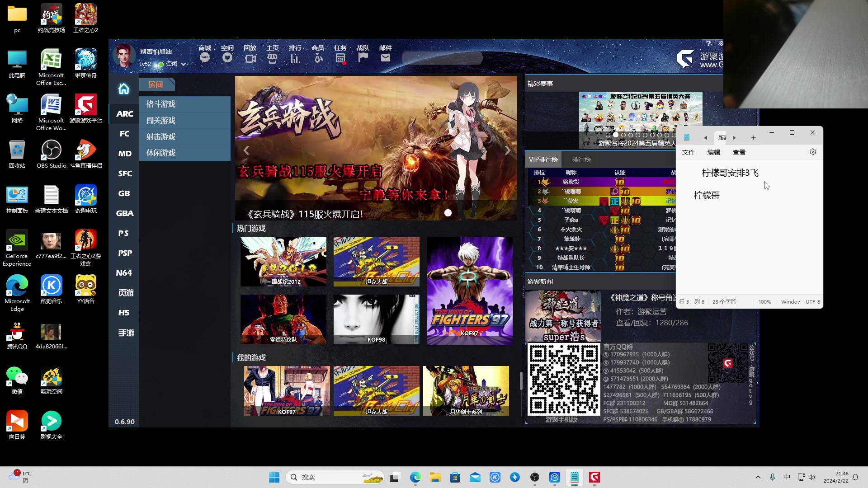868x488 pixels.
Task: Switch to the 排行榜 tab
Action: (581, 160)
